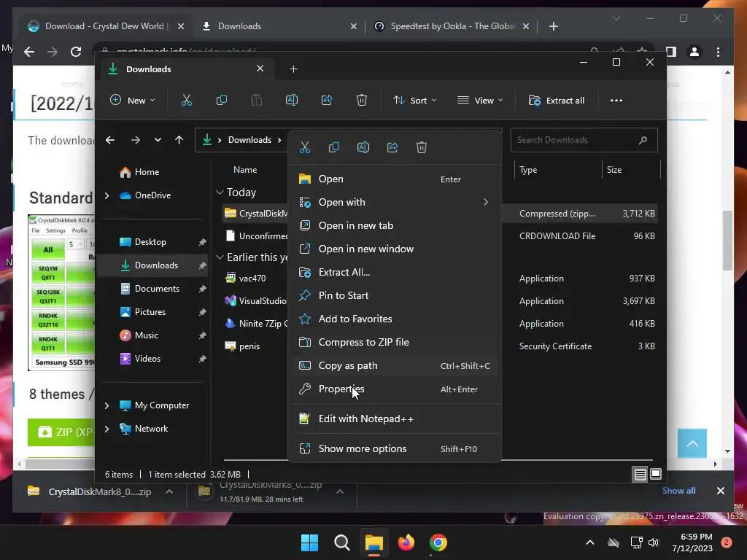Open a new Chrome tab

[x=553, y=26]
